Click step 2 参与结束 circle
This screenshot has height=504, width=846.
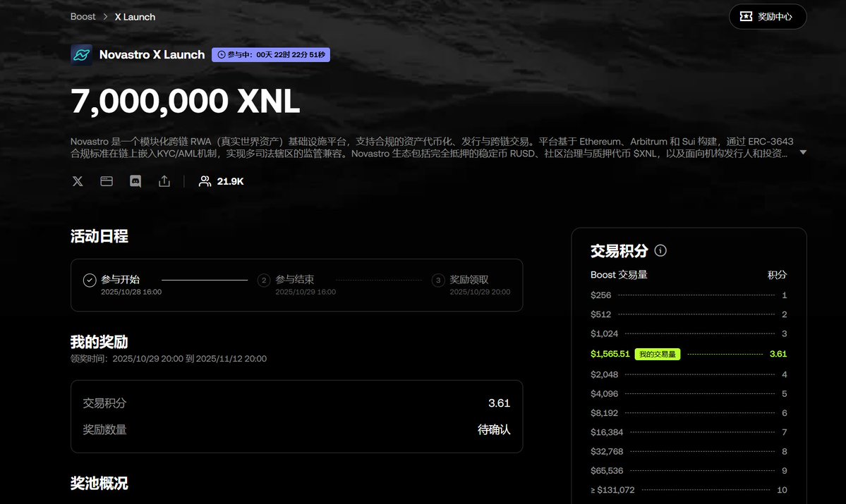coord(264,281)
